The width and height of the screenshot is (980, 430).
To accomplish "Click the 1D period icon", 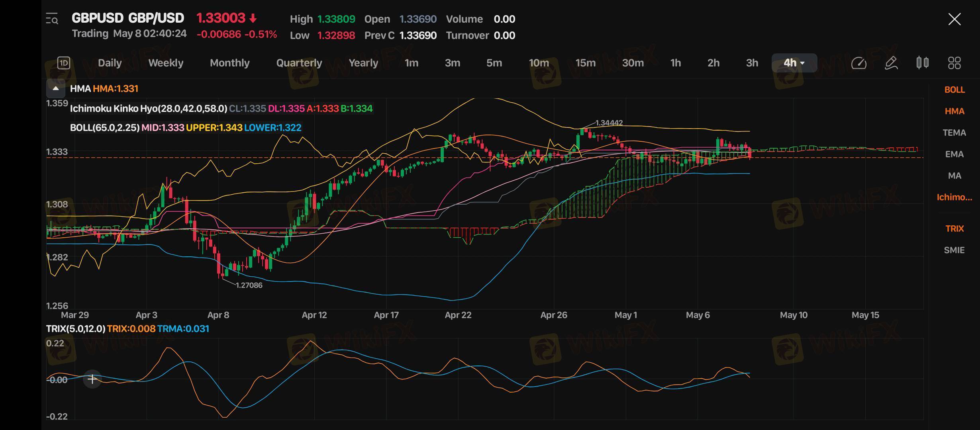I will 64,63.
